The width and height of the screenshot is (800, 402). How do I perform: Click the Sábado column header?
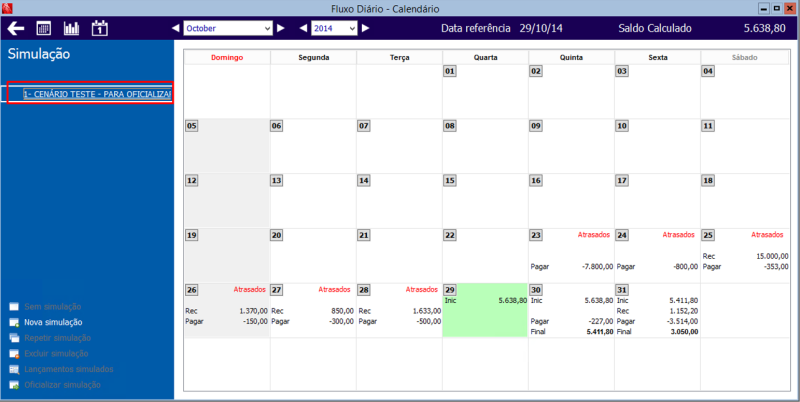(744, 58)
